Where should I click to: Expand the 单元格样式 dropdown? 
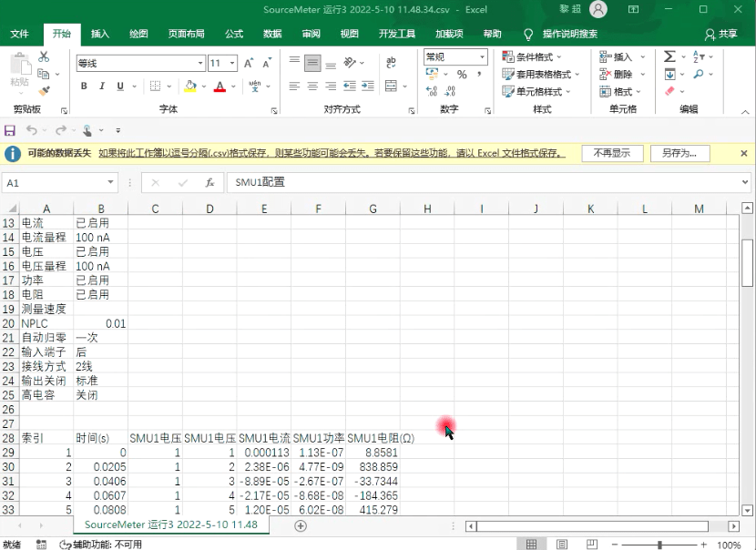tap(568, 92)
